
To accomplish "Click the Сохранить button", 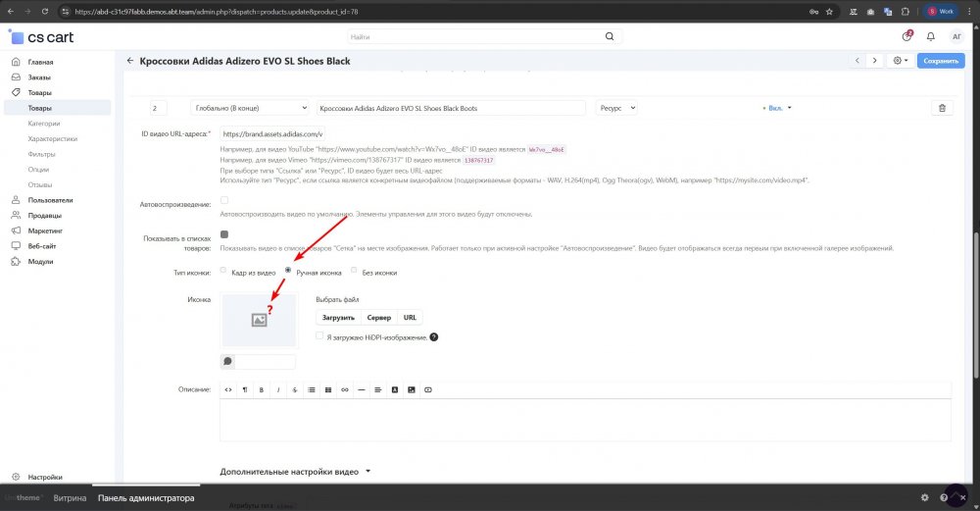I will coord(940,61).
